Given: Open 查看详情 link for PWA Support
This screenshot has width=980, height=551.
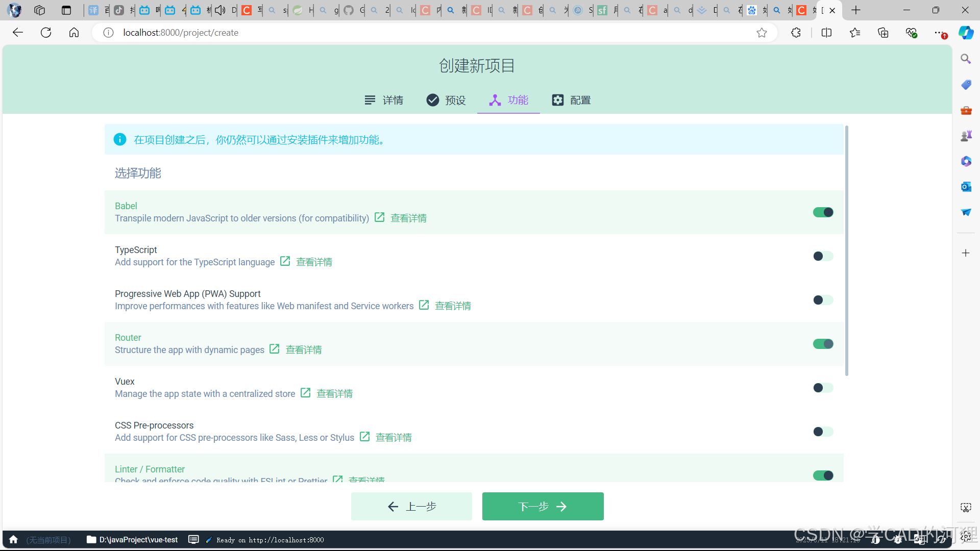Looking at the screenshot, I should point(453,306).
